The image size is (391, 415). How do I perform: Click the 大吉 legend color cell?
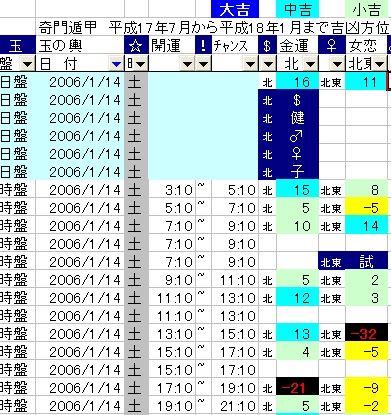(235, 9)
